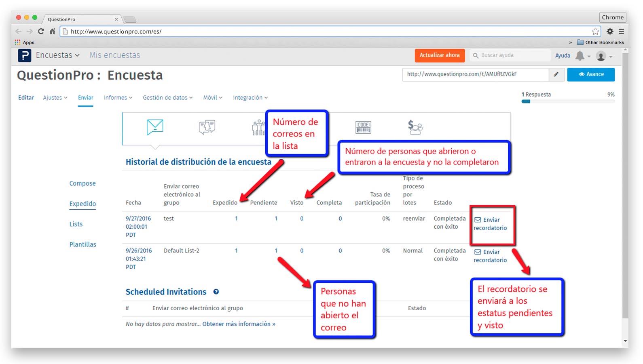Open Chrome hamburger menu icon
Image resolution: width=643 pixels, height=364 pixels.
[x=621, y=31]
